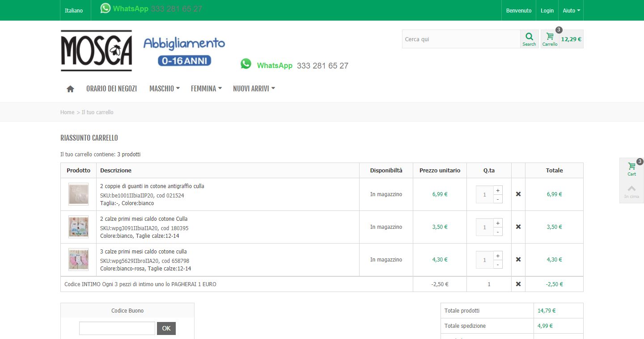
Task: Click the WhatsApp icon in the green top bar
Action: coord(105,8)
